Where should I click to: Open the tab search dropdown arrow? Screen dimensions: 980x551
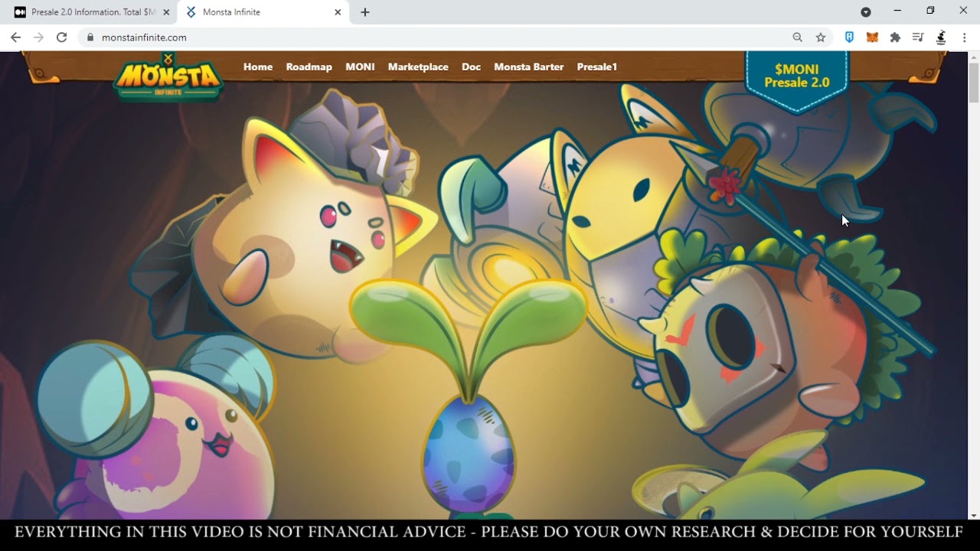[x=866, y=12]
